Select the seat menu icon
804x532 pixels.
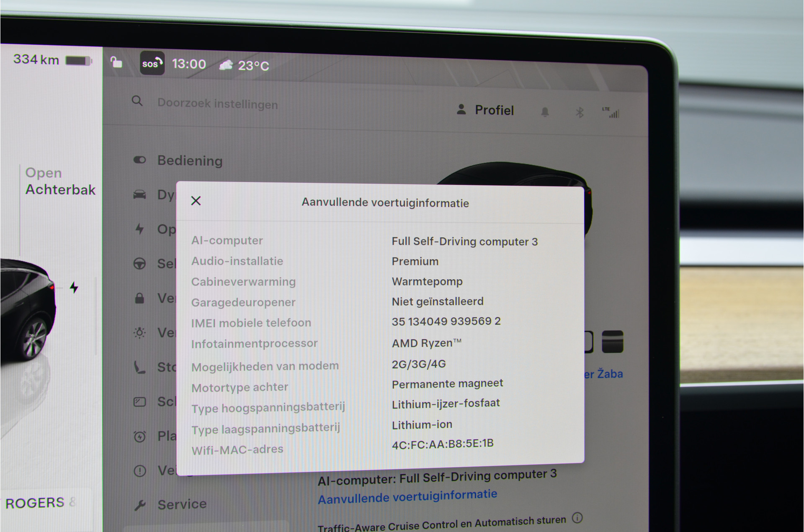pos(139,368)
